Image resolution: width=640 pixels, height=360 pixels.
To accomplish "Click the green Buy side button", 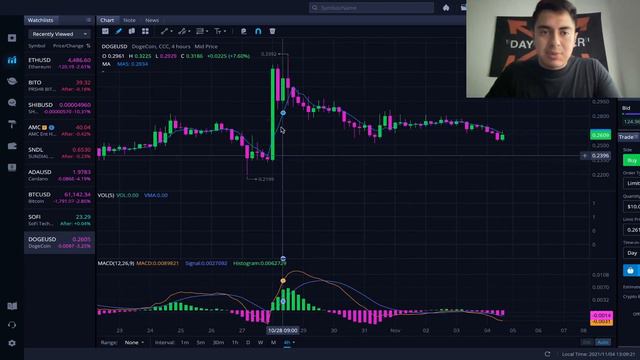I will tap(631, 160).
